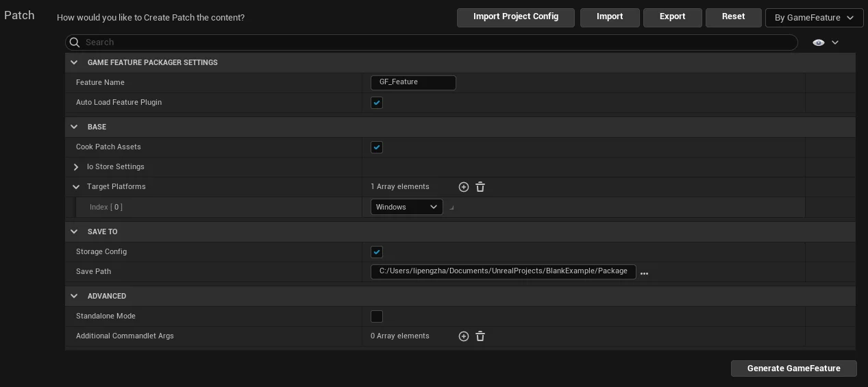The image size is (868, 387).
Task: Add element to Additional Commandlet Args
Action: [464, 336]
